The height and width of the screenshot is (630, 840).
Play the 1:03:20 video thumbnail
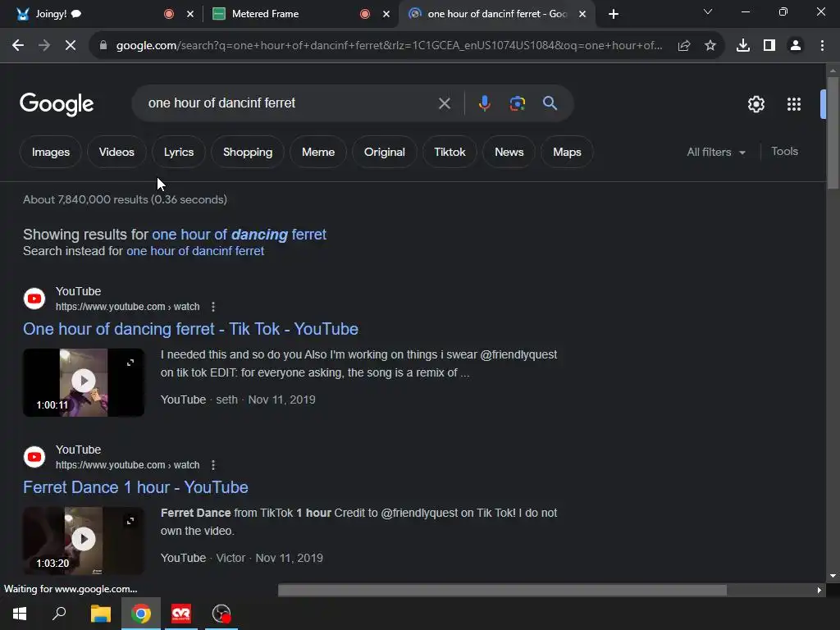(x=84, y=541)
